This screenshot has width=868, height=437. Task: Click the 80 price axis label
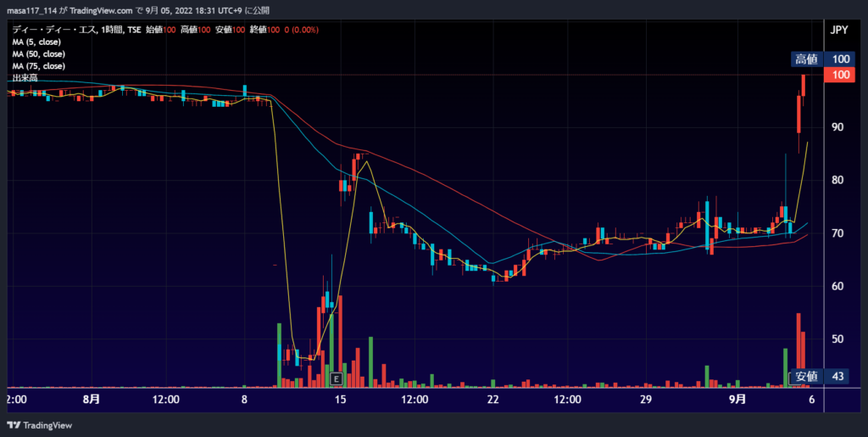[837, 180]
